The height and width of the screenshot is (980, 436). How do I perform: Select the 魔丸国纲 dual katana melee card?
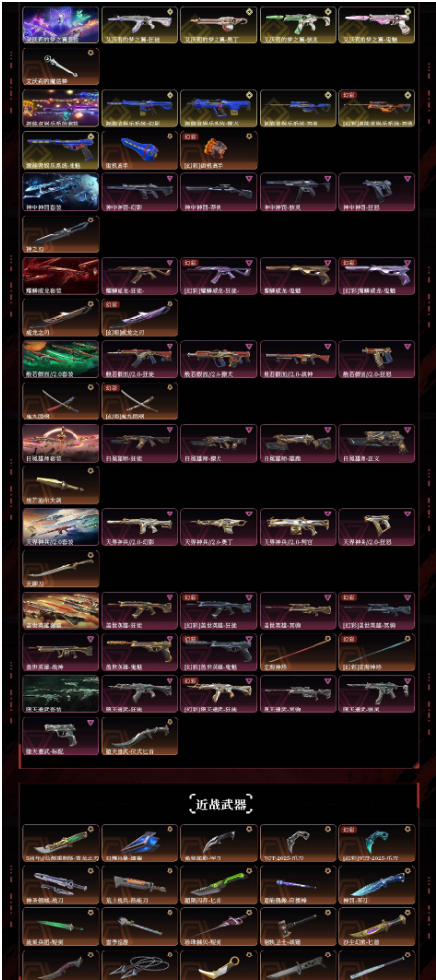61,401
